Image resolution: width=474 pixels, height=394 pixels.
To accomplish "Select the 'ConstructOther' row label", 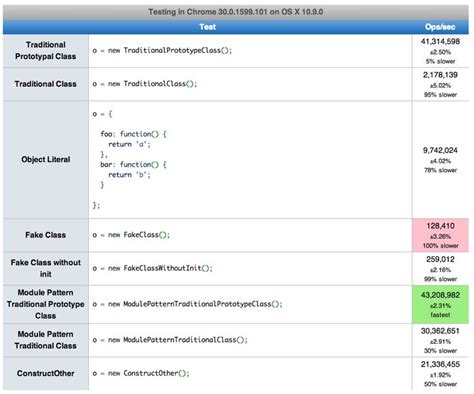I will coord(46,373).
